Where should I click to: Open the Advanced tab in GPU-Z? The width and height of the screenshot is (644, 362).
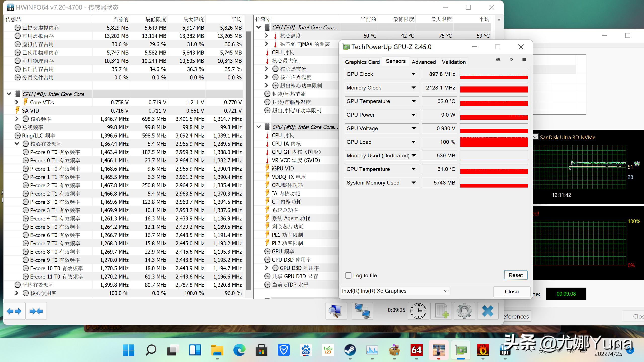click(424, 62)
